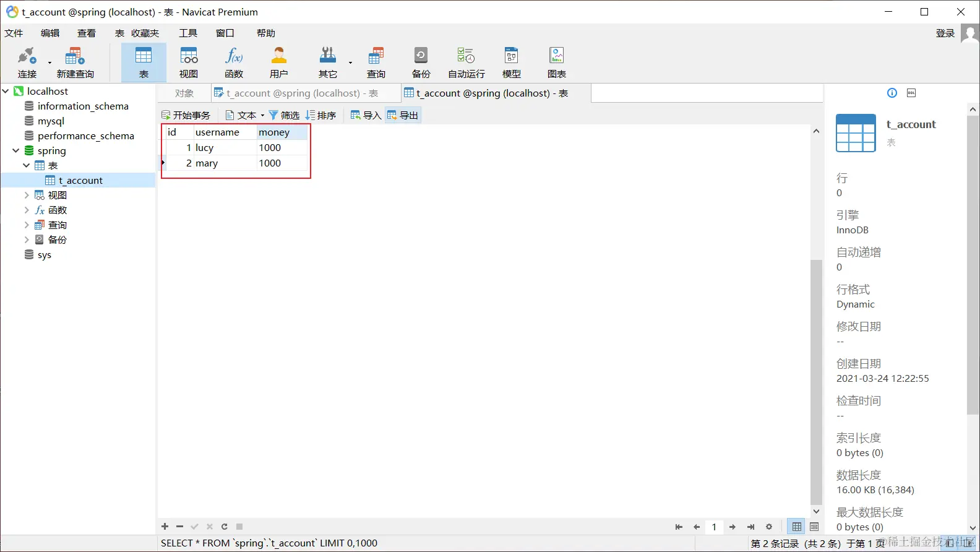Open the 查询 (Query) toolbar icon

pos(376,63)
